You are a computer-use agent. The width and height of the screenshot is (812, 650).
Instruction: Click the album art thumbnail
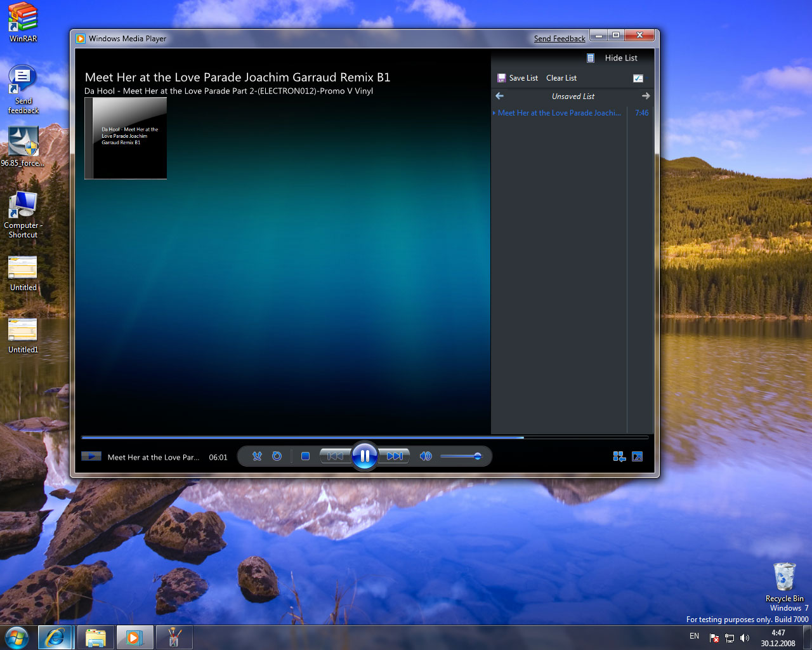[x=126, y=138]
